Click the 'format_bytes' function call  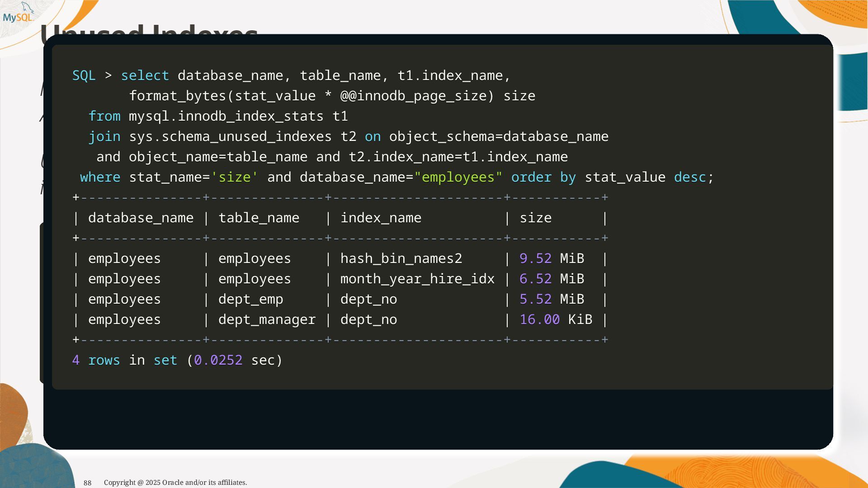(177, 96)
